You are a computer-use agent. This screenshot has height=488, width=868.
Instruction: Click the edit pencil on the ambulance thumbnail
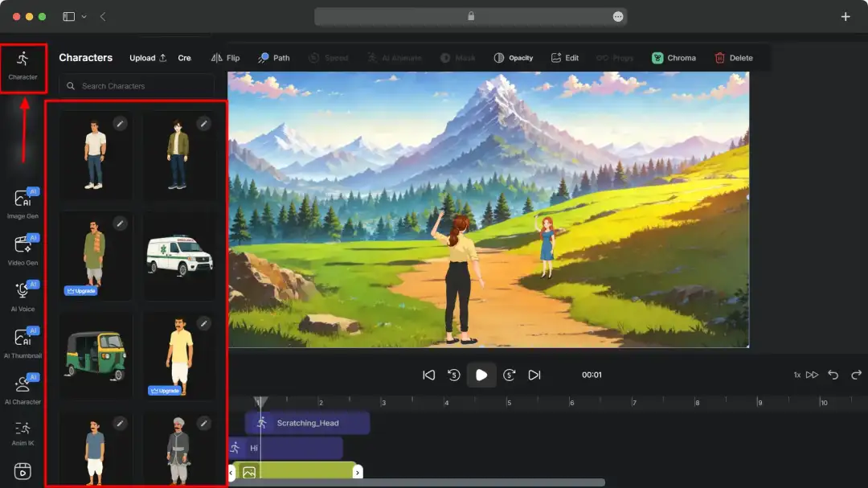point(203,223)
